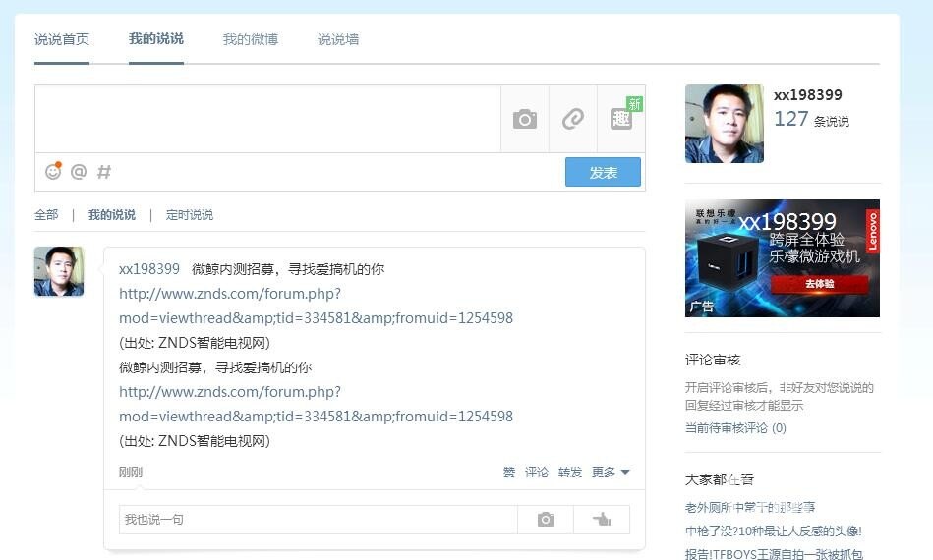Open 当前待审核评论 (0) link
The width and height of the screenshot is (933, 560).
click(x=735, y=428)
